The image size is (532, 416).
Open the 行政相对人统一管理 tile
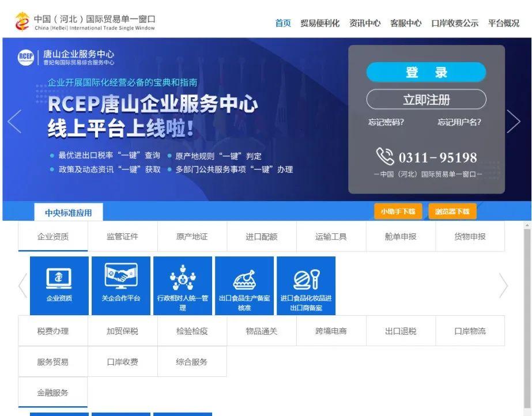click(183, 285)
